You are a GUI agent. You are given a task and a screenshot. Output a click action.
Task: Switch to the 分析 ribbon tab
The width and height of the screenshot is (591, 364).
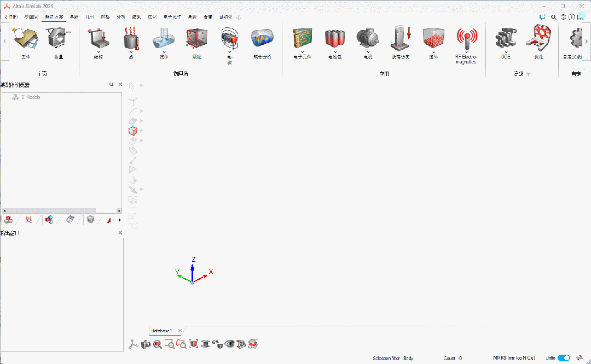pyautogui.click(x=121, y=17)
